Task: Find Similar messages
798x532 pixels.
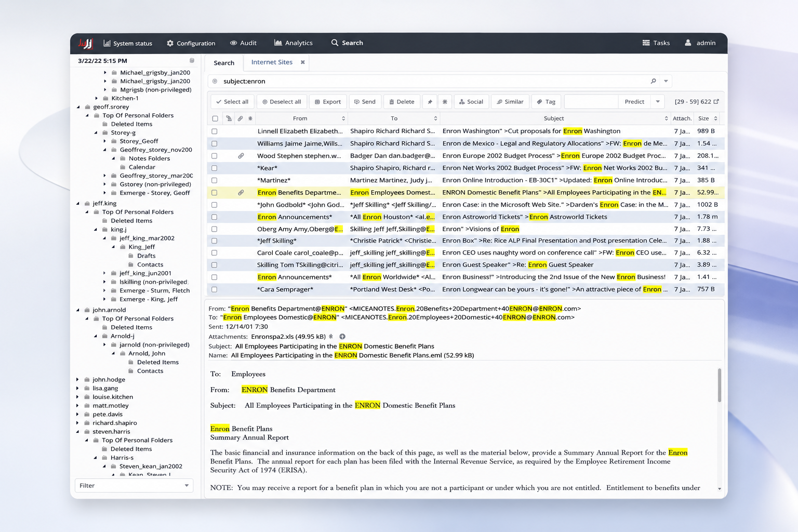Action: pyautogui.click(x=510, y=102)
